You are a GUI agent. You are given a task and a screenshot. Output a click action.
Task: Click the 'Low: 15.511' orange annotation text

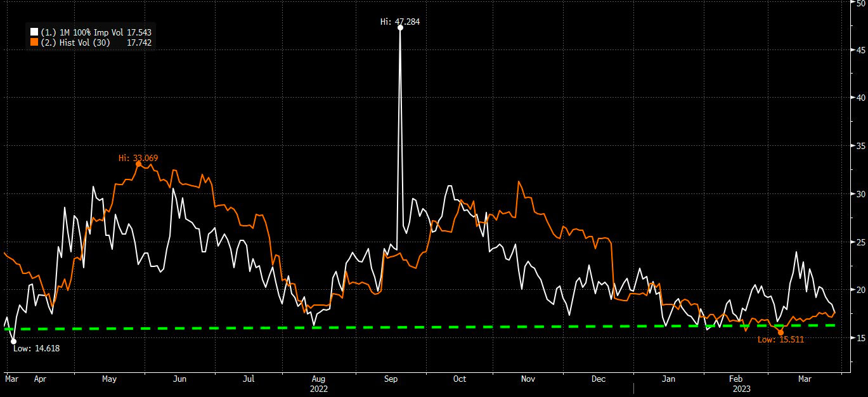(x=781, y=340)
